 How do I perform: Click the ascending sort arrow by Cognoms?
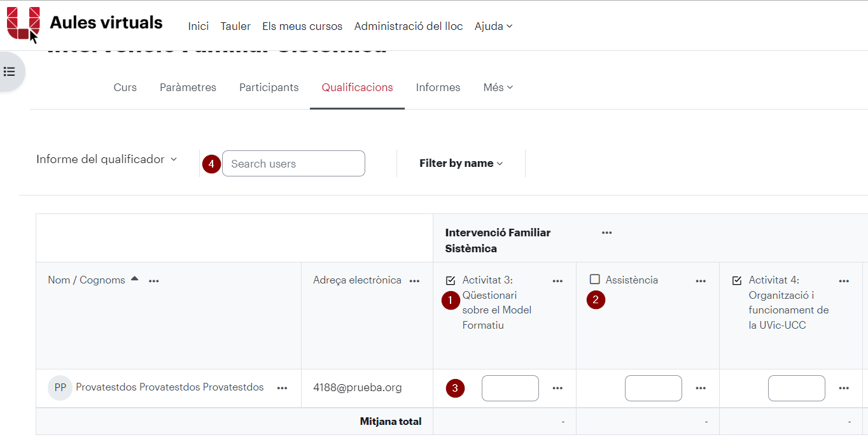point(134,279)
